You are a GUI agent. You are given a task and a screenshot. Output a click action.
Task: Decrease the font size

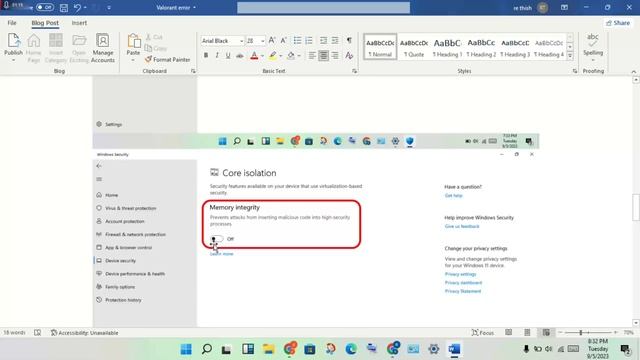283,40
